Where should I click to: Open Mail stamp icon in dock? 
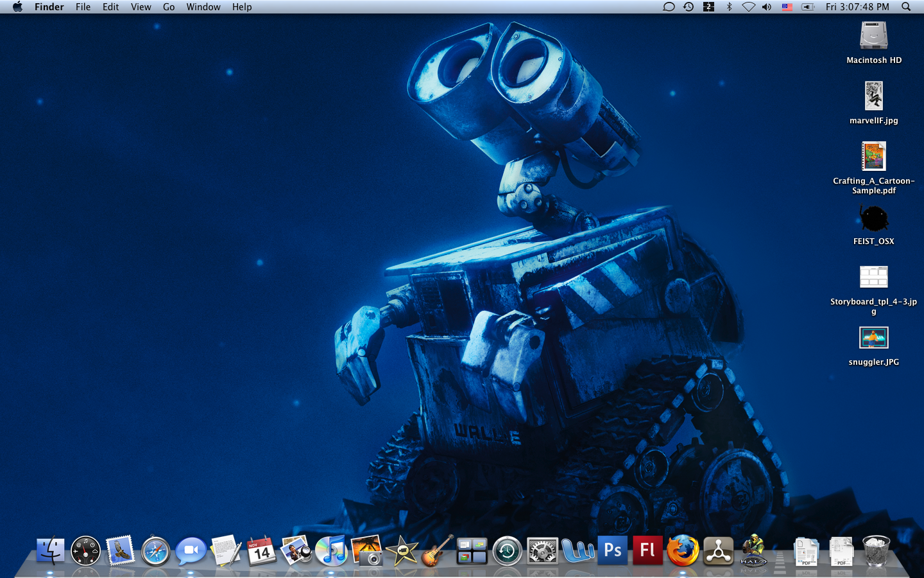121,550
